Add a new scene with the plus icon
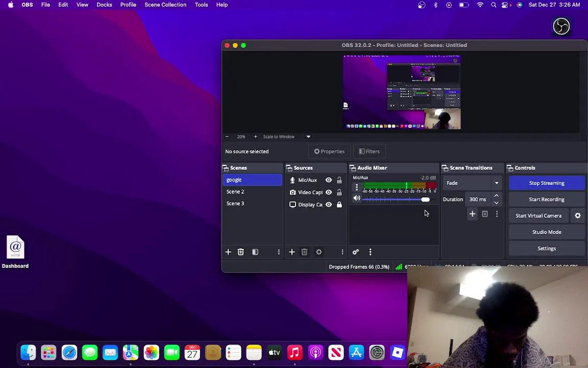Screen dimensions: 588x368 tap(228, 252)
